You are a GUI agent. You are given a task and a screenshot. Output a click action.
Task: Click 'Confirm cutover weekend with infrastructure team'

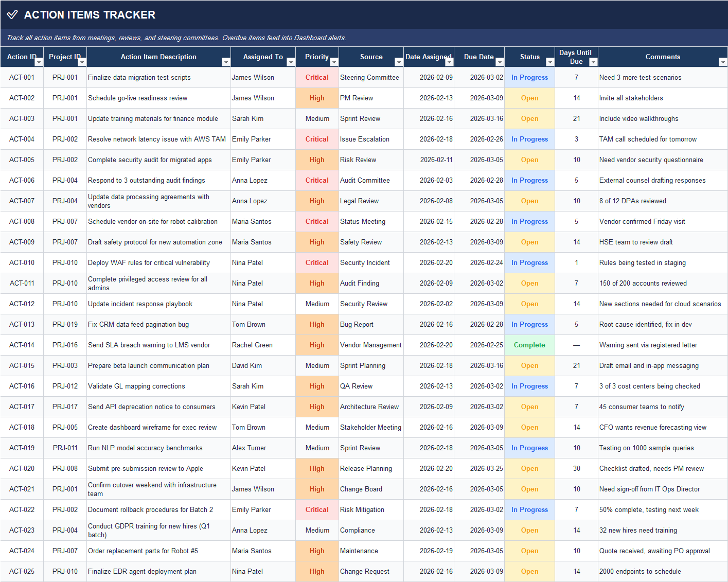click(x=158, y=489)
